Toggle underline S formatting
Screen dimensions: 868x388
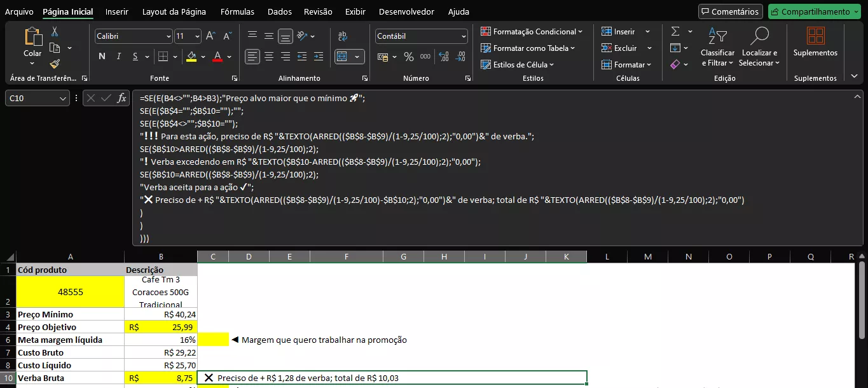point(135,57)
